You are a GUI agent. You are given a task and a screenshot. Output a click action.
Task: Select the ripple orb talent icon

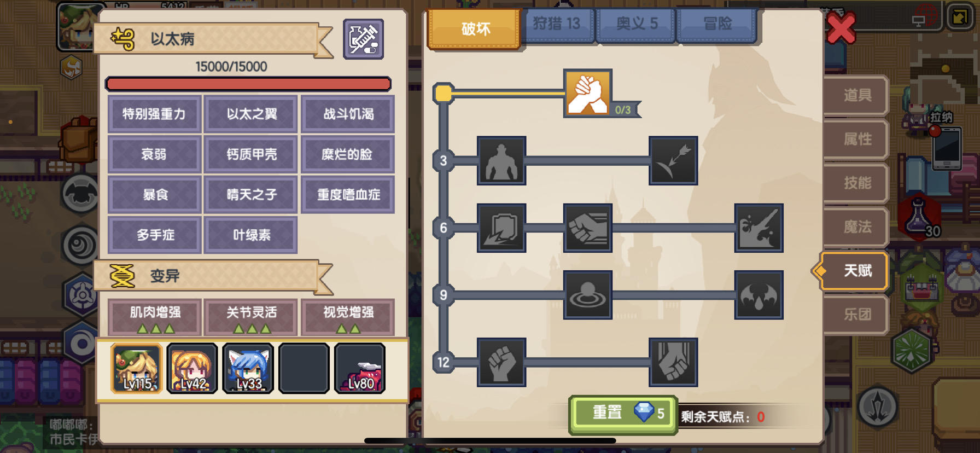point(588,295)
